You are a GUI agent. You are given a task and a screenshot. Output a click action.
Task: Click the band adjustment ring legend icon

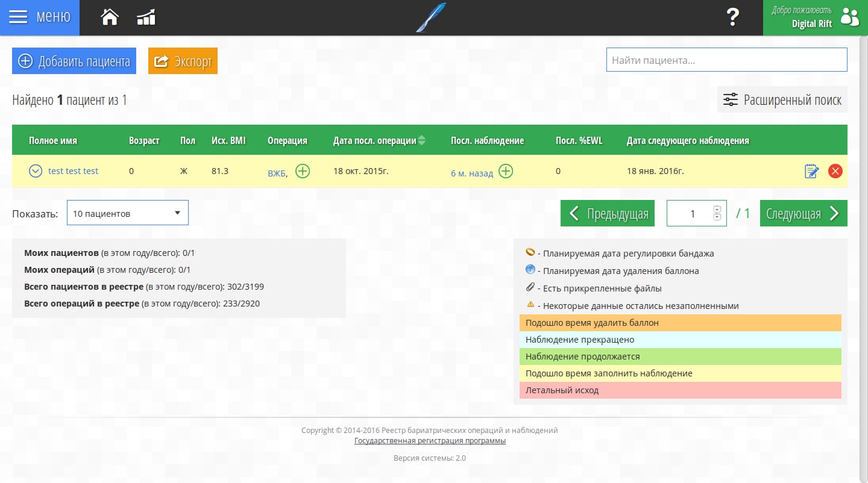(x=530, y=252)
